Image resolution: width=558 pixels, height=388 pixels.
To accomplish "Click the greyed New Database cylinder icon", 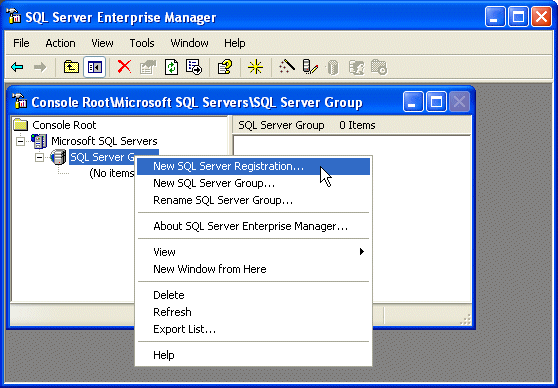I will (332, 68).
